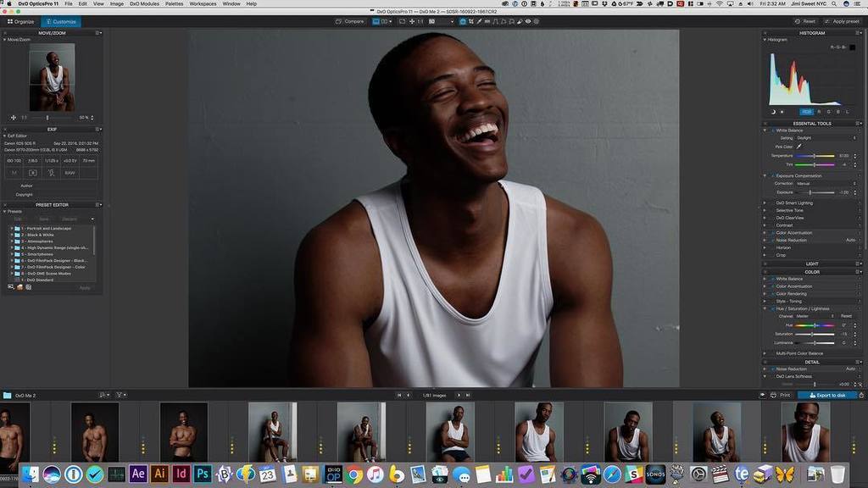Open the Workspaces menu
This screenshot has width=868, height=488.
[203, 4]
